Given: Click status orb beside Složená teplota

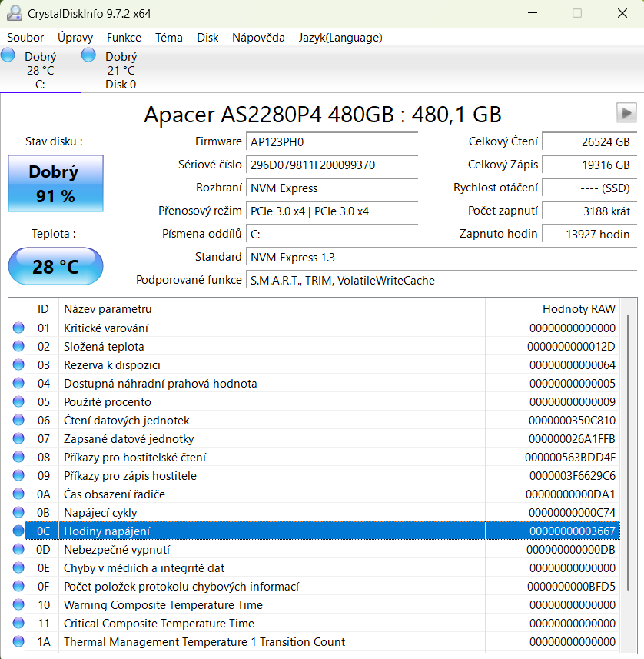Looking at the screenshot, I should click(x=18, y=347).
